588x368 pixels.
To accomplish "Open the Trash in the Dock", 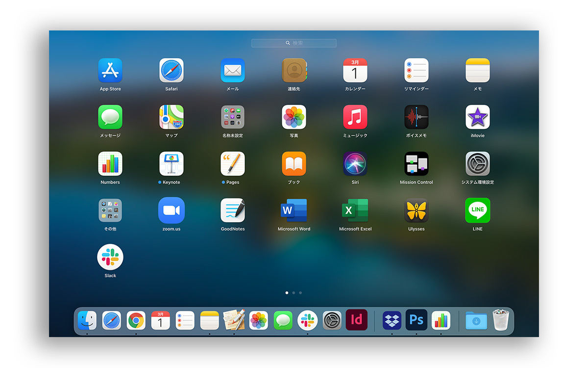I will [x=501, y=319].
